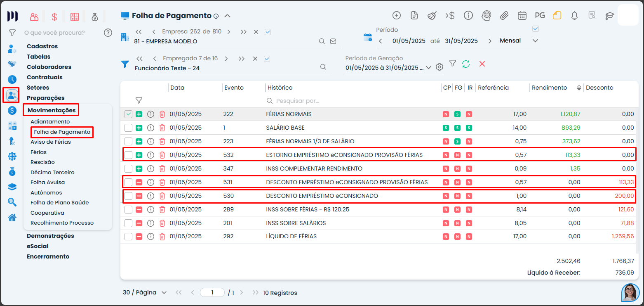Click the Histórico search field
Image resolution: width=644 pixels, height=306 pixels.
point(350,101)
